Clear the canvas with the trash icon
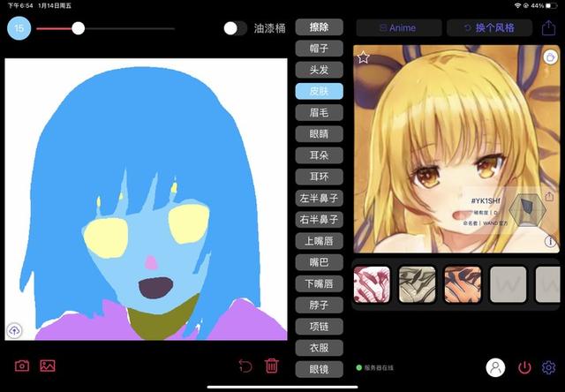Image resolution: width=565 pixels, height=392 pixels. [x=272, y=366]
